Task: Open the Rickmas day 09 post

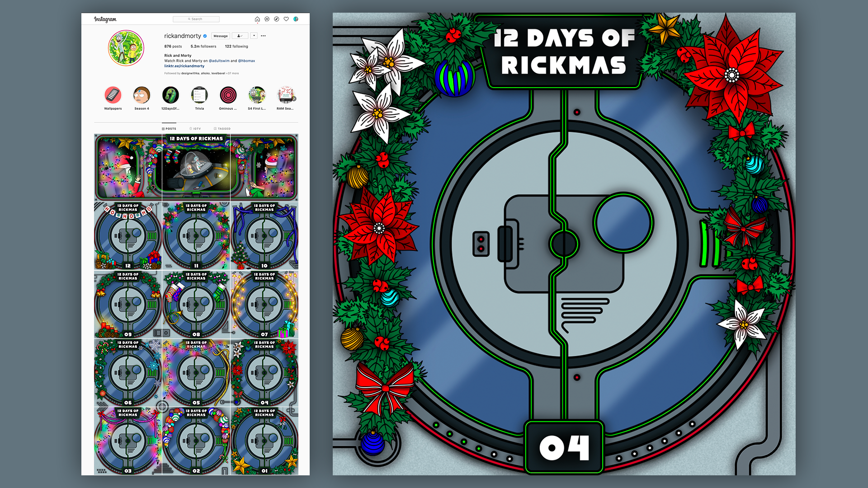Action: [128, 305]
